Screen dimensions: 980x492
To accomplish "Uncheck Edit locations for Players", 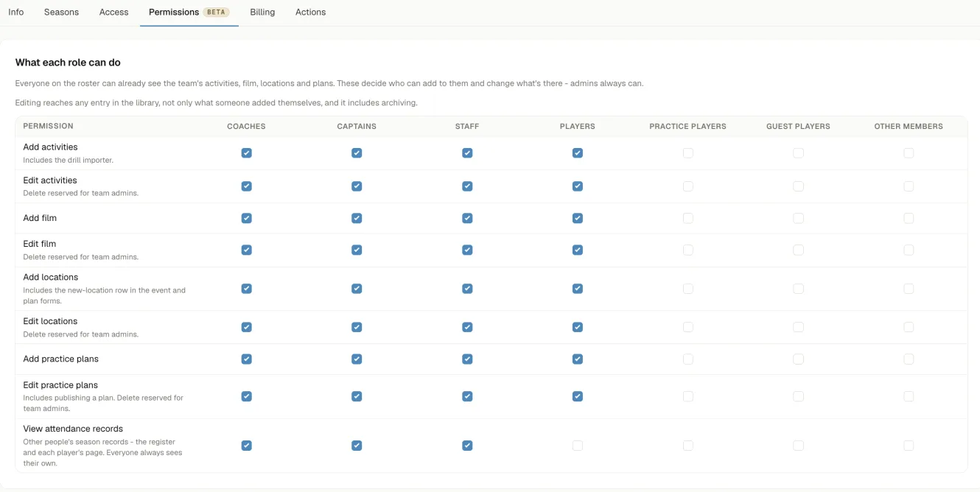I will (578, 327).
